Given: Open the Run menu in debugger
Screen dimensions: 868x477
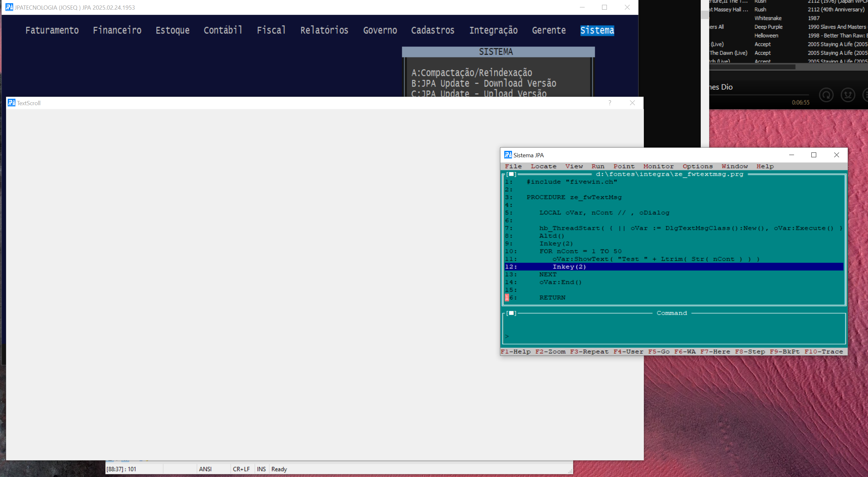Looking at the screenshot, I should pos(598,166).
